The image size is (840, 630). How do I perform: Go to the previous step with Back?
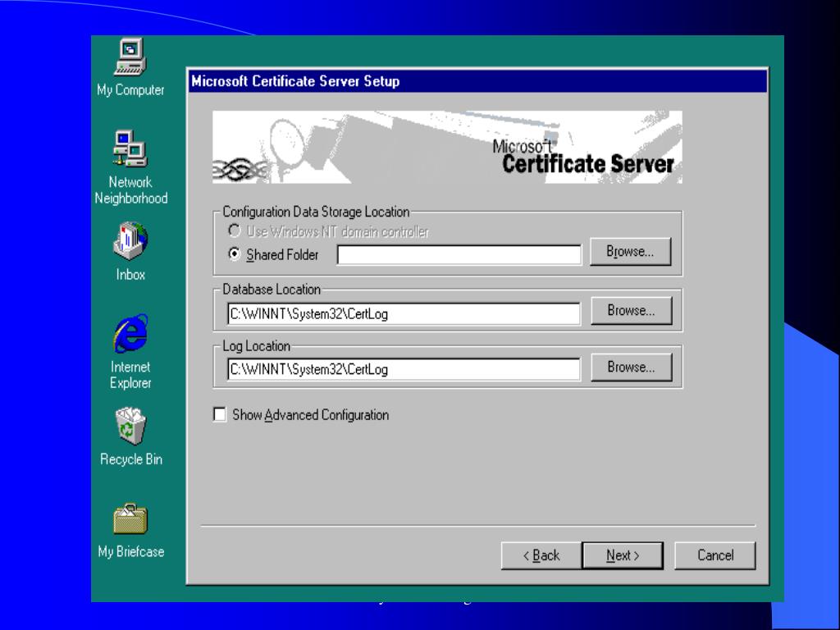click(541, 555)
